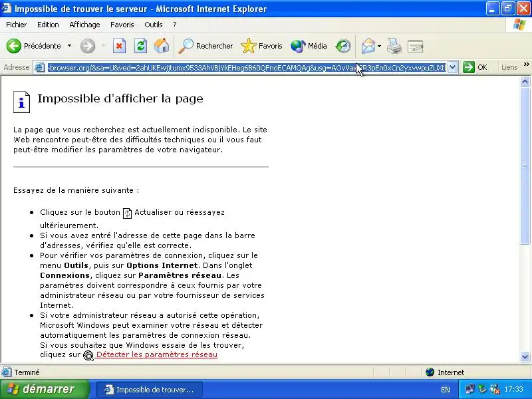Click the scrollbar down arrow
Image resolution: width=532 pixels, height=399 pixels.
525,356
